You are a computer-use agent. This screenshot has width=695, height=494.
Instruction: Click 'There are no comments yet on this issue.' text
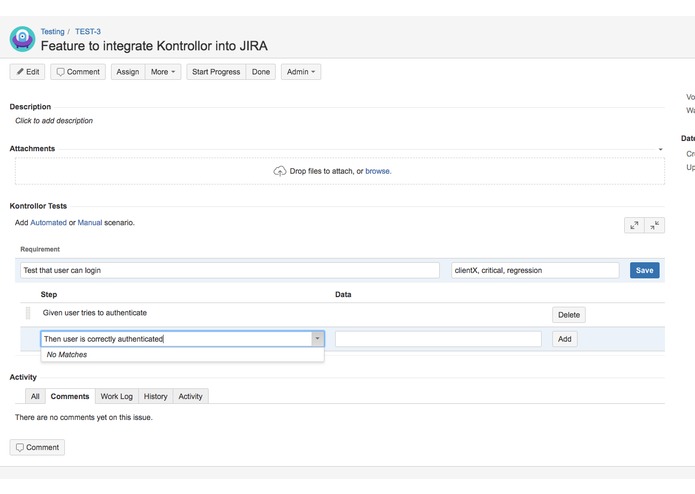84,417
